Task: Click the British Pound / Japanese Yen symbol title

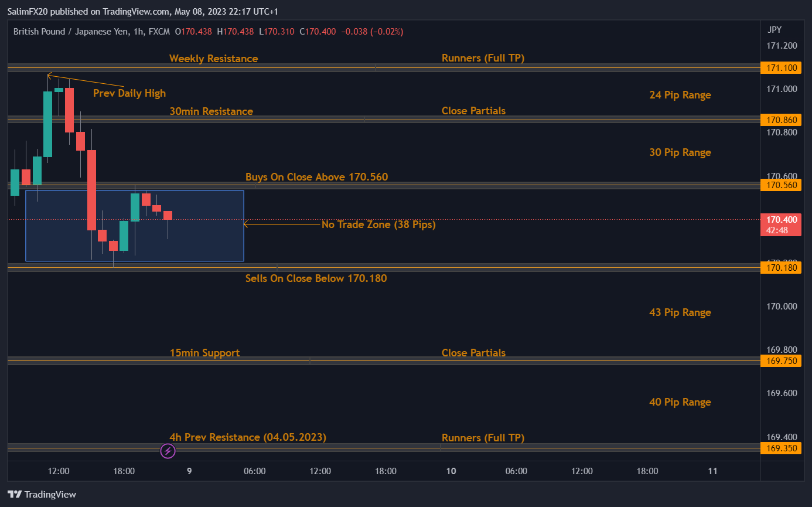Action: pyautogui.click(x=79, y=32)
